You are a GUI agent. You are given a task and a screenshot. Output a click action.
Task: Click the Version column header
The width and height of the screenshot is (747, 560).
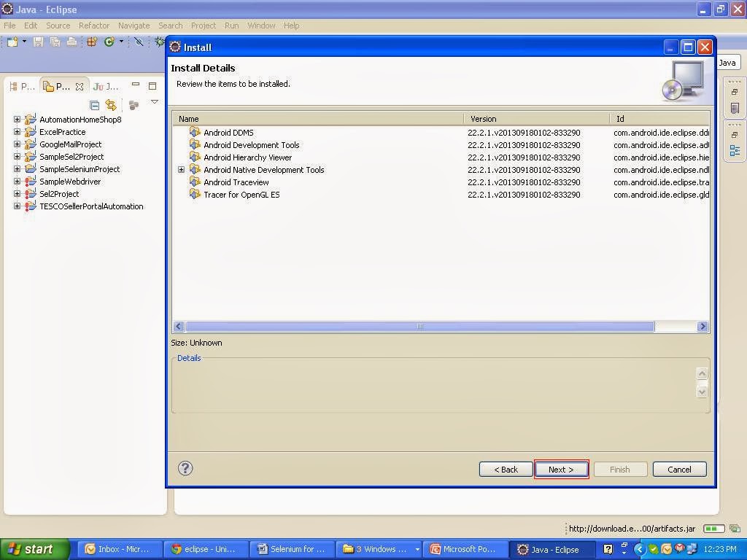[x=537, y=119]
